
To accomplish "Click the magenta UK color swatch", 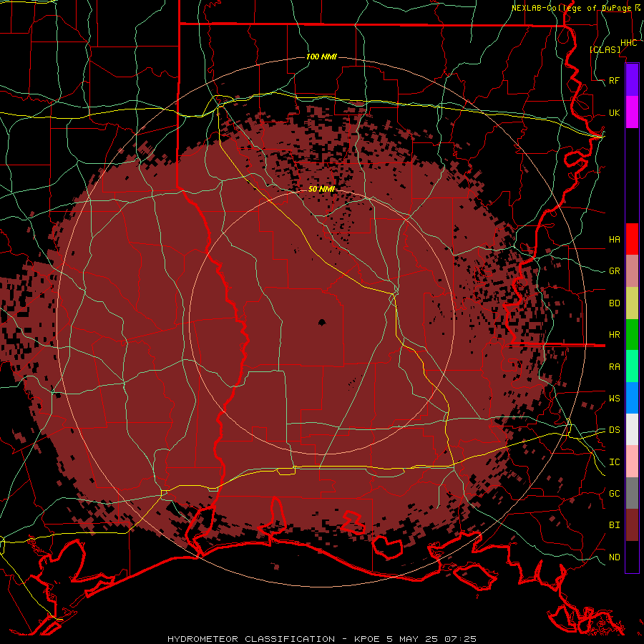I will 632,112.
